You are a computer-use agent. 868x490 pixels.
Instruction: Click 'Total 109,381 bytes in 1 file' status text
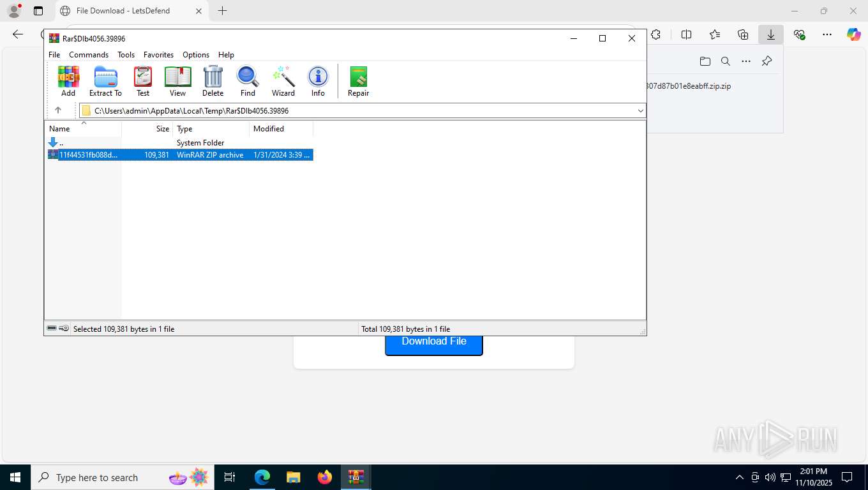coord(405,329)
